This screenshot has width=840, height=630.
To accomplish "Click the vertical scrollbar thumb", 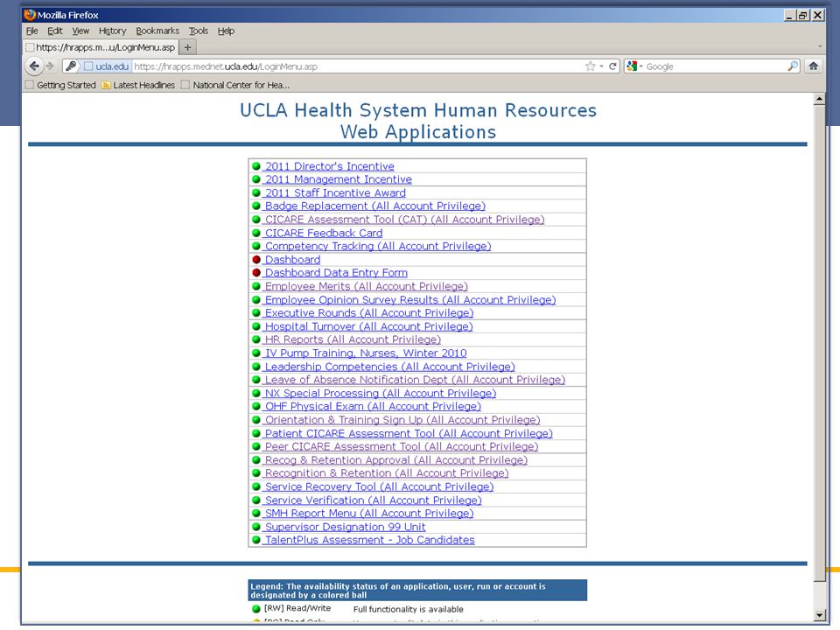I will pyautogui.click(x=819, y=343).
